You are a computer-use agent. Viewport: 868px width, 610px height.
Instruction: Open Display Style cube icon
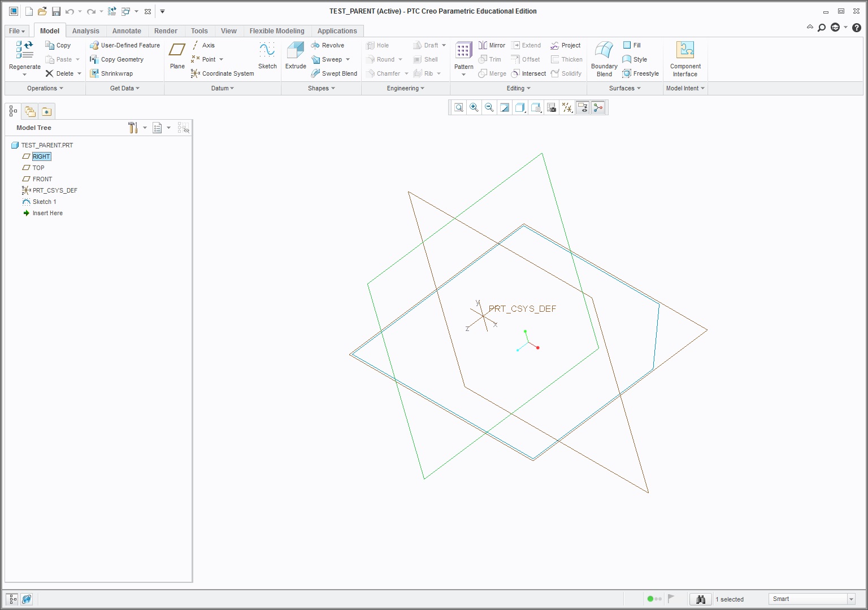tap(520, 107)
